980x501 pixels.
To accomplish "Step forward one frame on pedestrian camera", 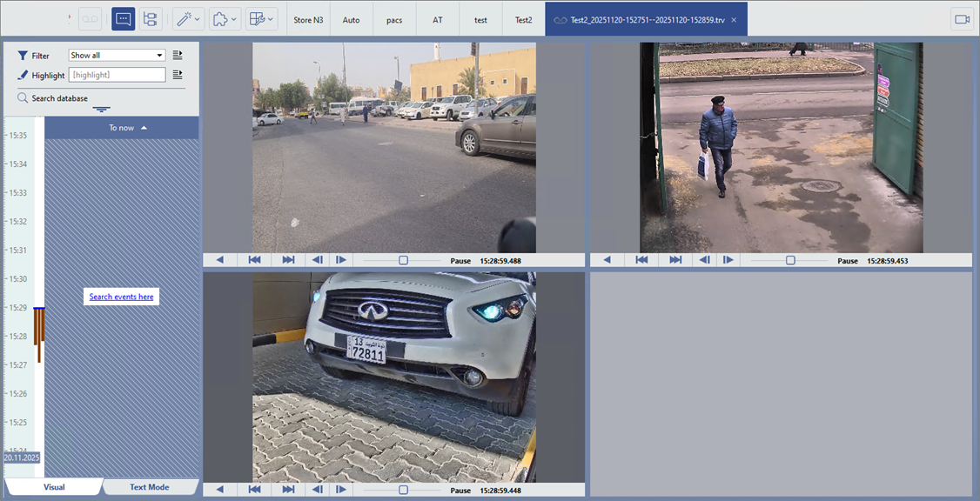I will coord(728,260).
